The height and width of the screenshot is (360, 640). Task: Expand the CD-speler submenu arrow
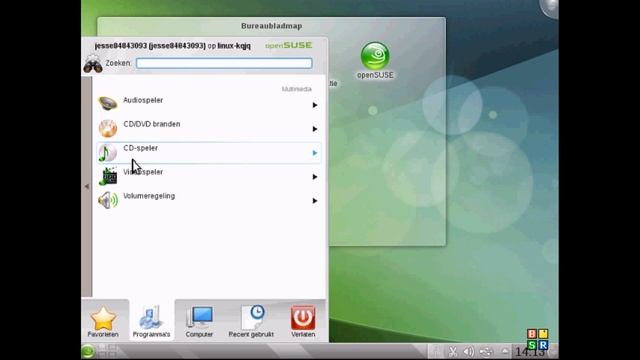coord(315,153)
